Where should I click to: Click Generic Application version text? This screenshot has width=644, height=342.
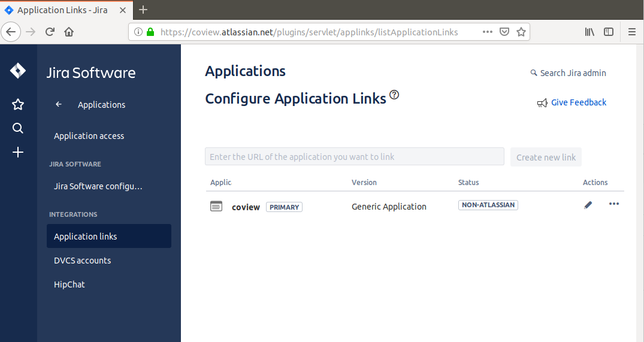pos(389,207)
